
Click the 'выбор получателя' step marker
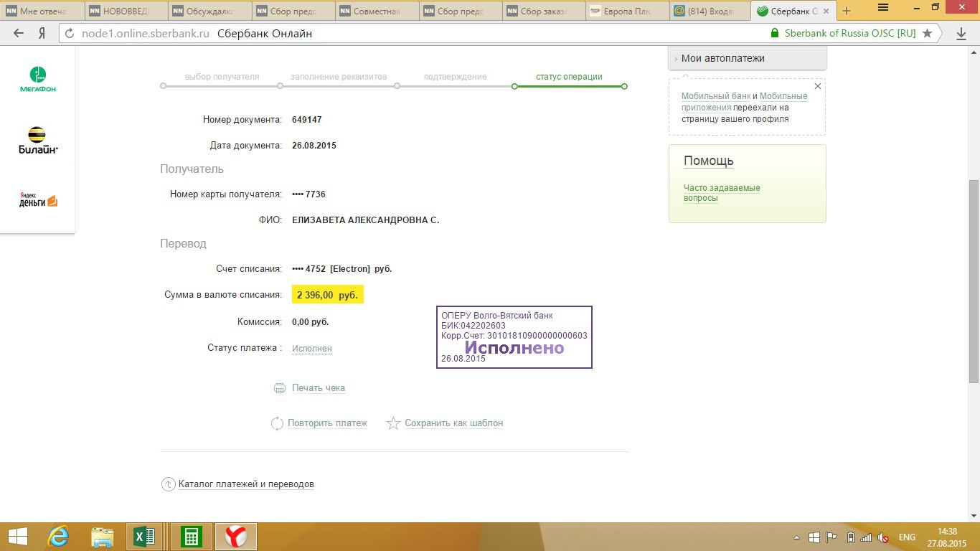pyautogui.click(x=164, y=86)
